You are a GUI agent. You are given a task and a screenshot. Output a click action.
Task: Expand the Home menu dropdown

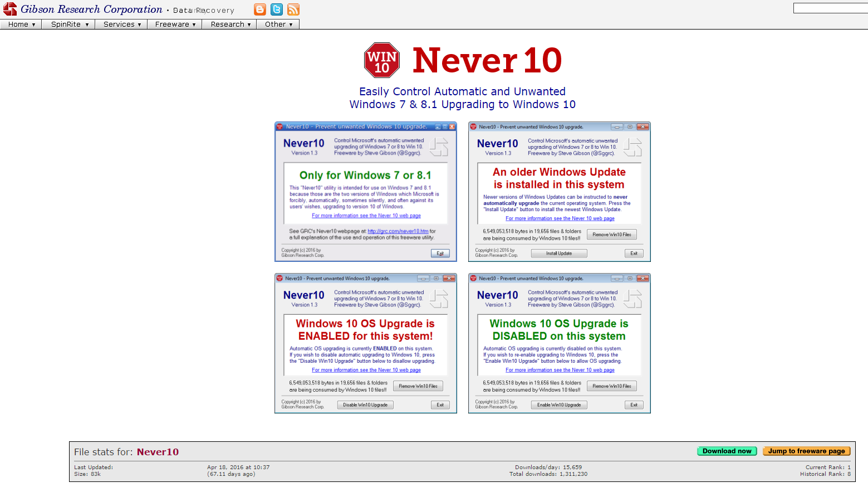(21, 25)
